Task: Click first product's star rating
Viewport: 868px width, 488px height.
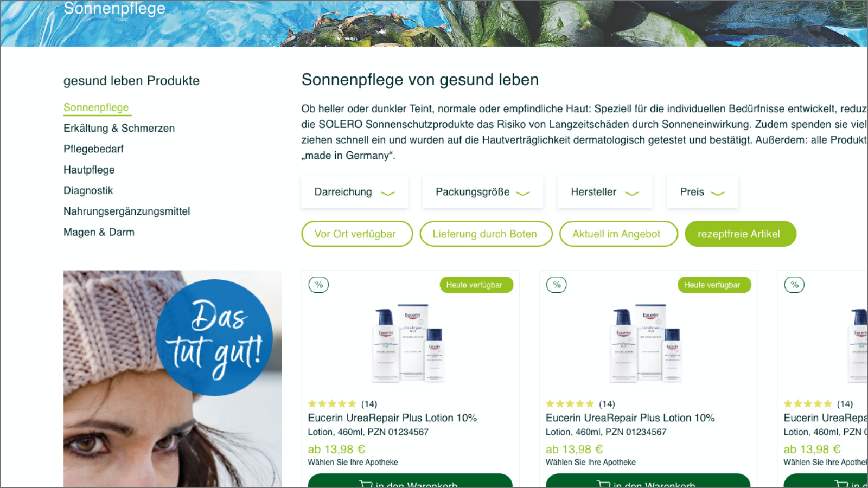Action: [x=332, y=404]
